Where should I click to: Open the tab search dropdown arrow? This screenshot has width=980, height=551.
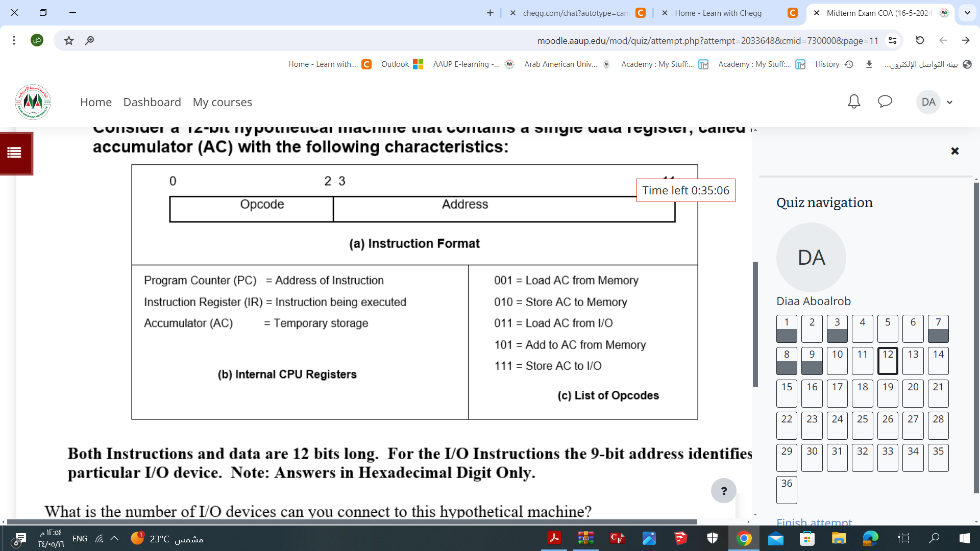(967, 13)
